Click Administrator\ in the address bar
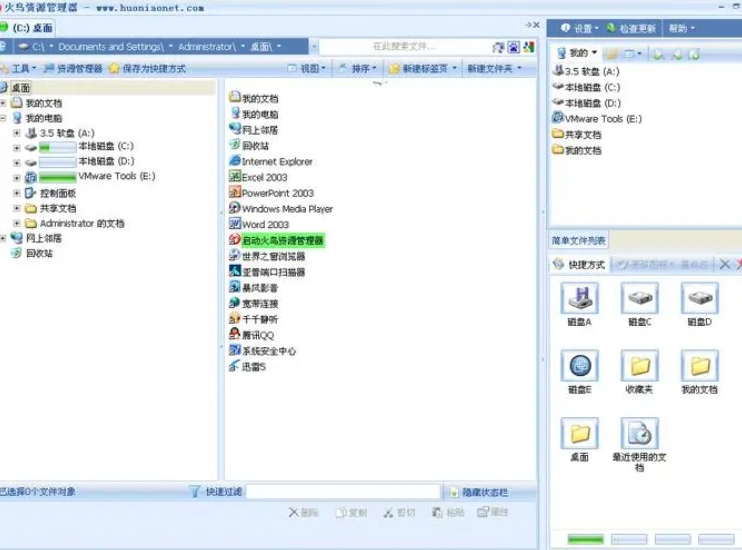 click(207, 47)
